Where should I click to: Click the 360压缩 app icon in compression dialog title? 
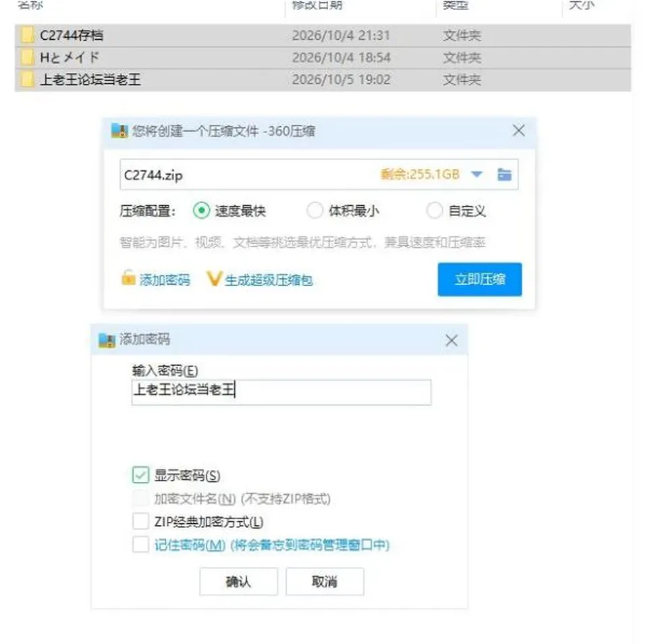coord(119,131)
